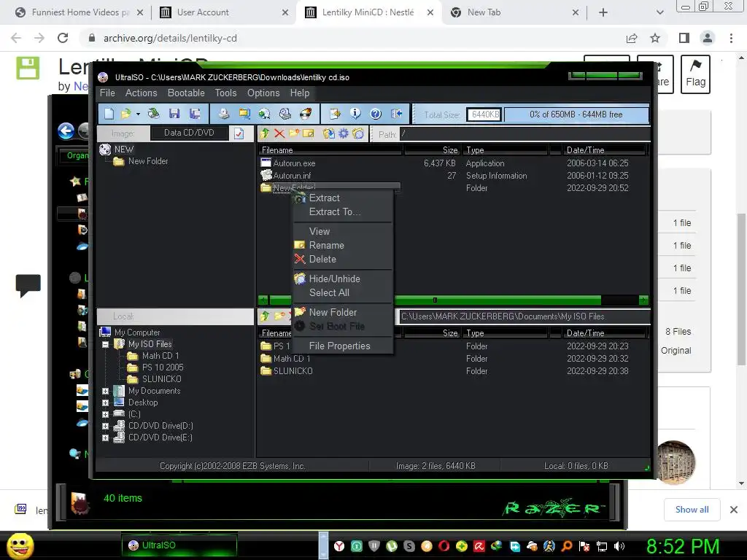Expand the (C:) drive tree node
Screen dimensions: 747x560
[x=105, y=414]
